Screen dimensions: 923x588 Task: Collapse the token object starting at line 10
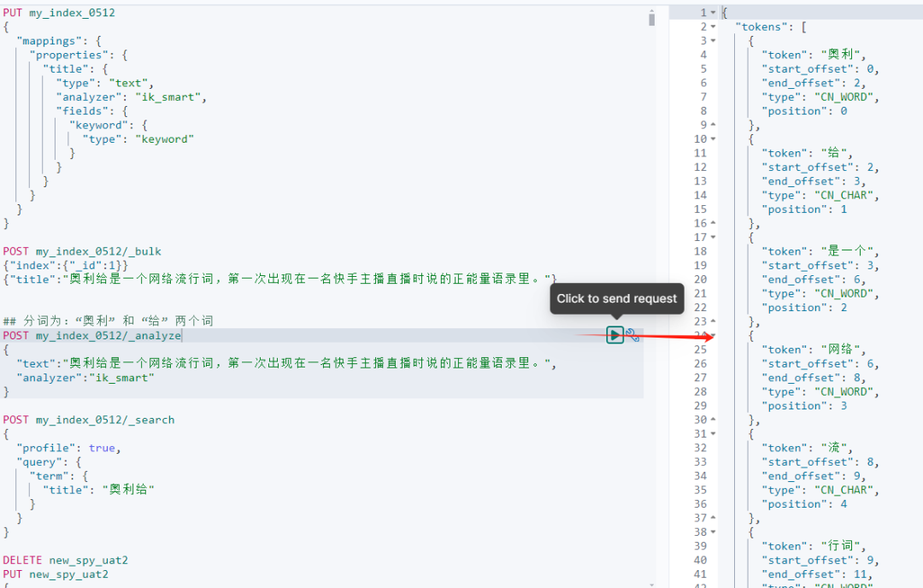coord(713,139)
